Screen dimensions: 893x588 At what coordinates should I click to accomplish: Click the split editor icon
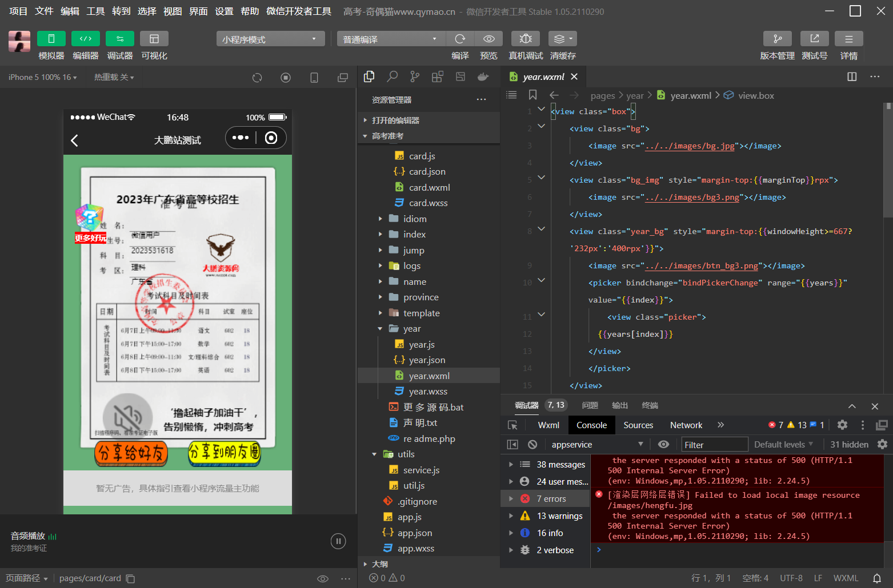[x=851, y=76]
